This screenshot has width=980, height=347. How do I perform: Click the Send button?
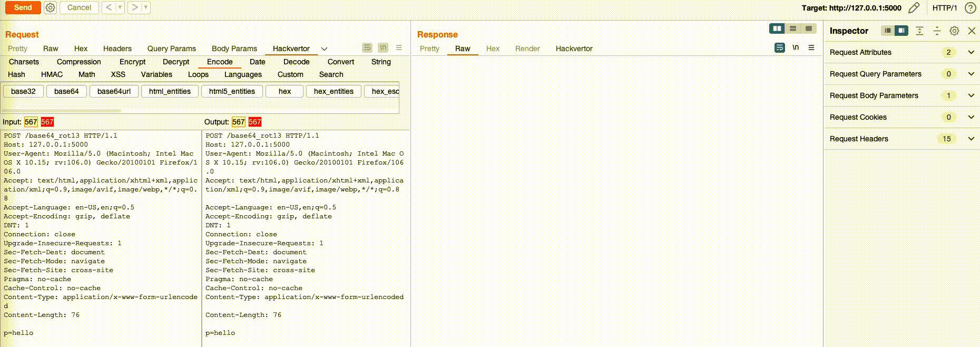point(23,7)
